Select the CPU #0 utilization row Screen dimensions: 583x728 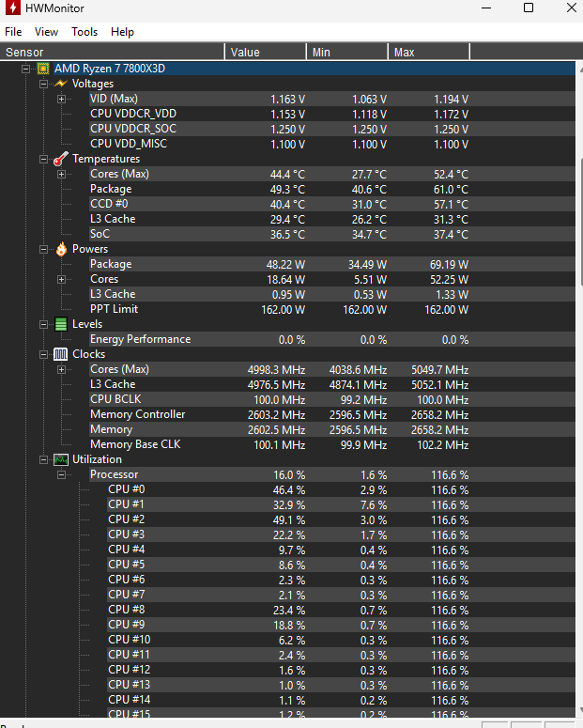[x=341, y=489]
